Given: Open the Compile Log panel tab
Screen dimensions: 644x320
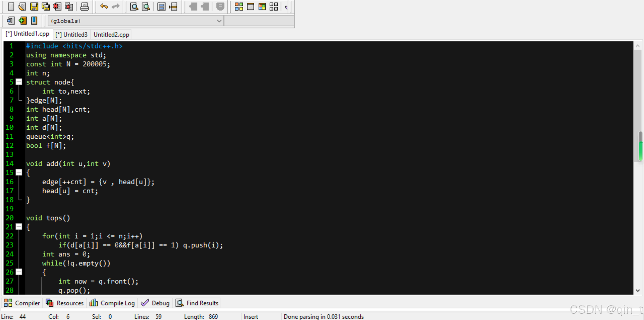Looking at the screenshot, I should [x=112, y=303].
